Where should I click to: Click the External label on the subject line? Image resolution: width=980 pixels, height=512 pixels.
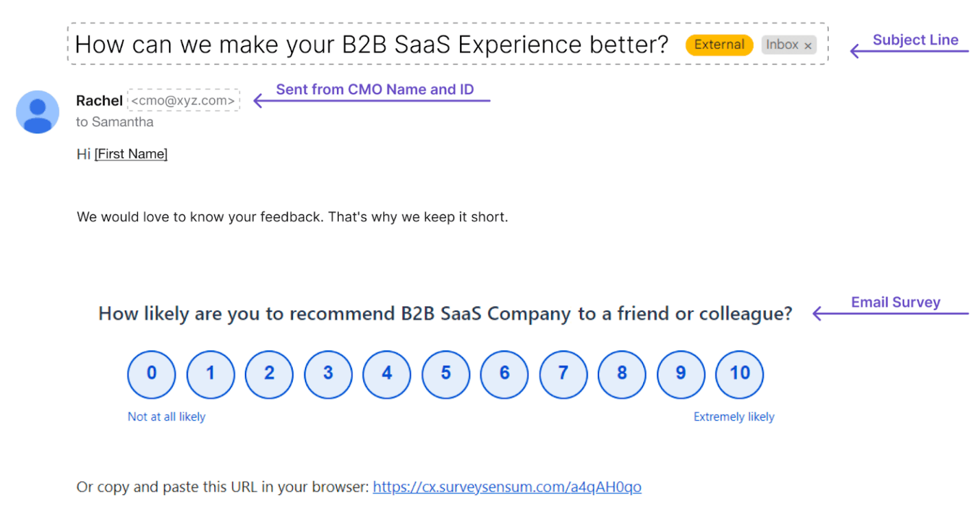click(x=719, y=45)
